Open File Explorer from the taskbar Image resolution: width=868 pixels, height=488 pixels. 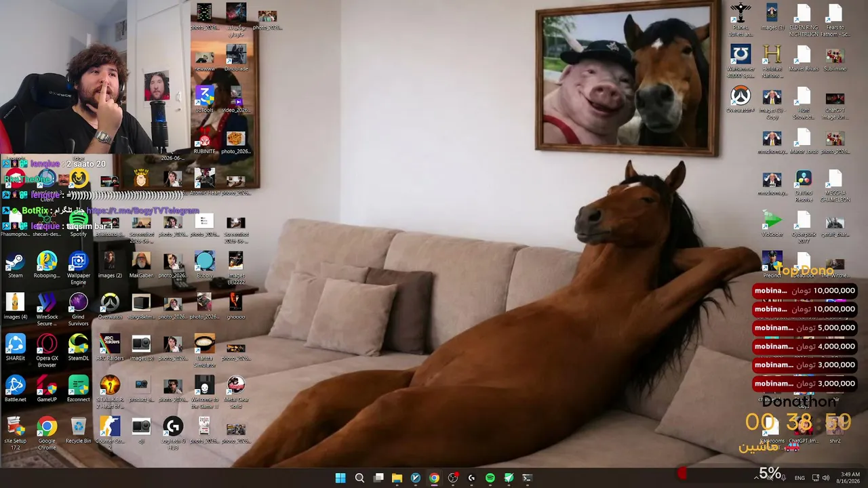click(397, 478)
